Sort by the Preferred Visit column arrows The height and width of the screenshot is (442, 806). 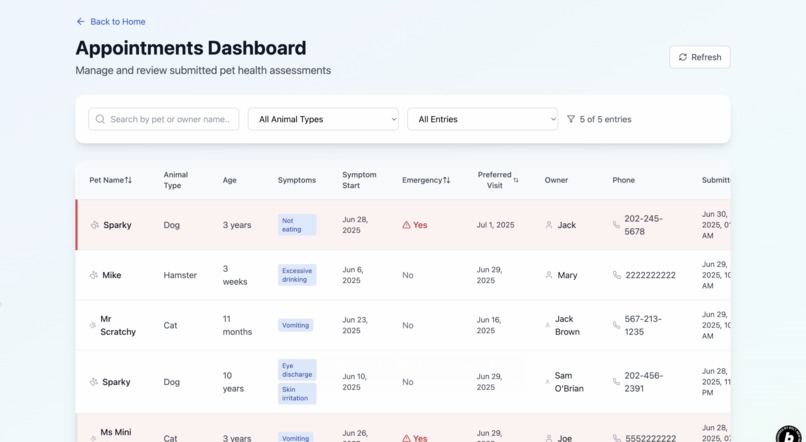click(x=516, y=180)
